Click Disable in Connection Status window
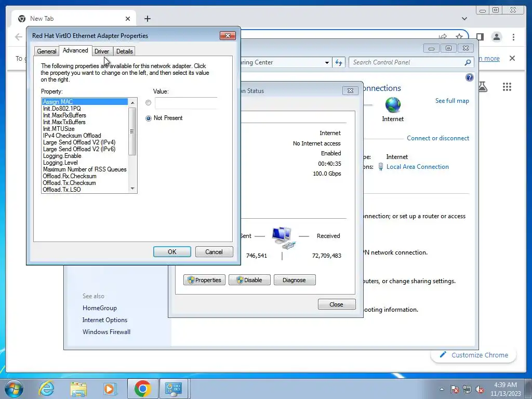The image size is (532, 399). tap(249, 280)
